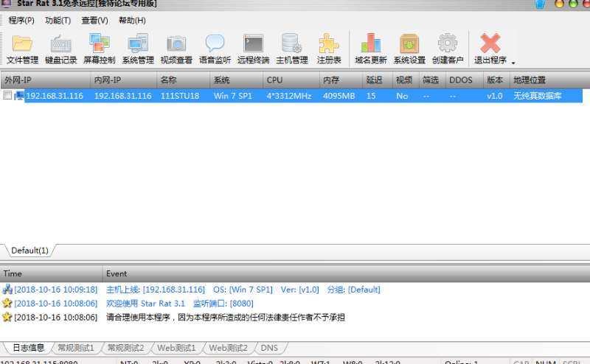Open the 远程终端 remote terminal
Image resolution: width=590 pixels, height=364 pixels.
[x=253, y=49]
